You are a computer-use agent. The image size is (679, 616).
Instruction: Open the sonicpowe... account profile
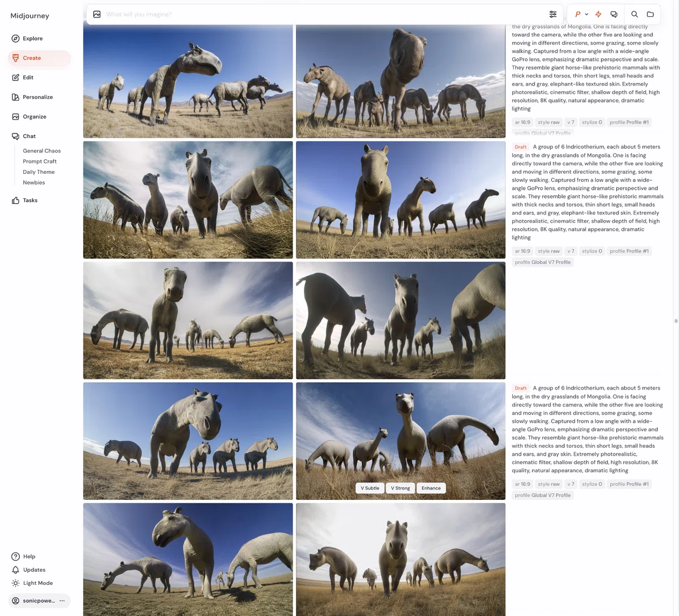(34, 601)
